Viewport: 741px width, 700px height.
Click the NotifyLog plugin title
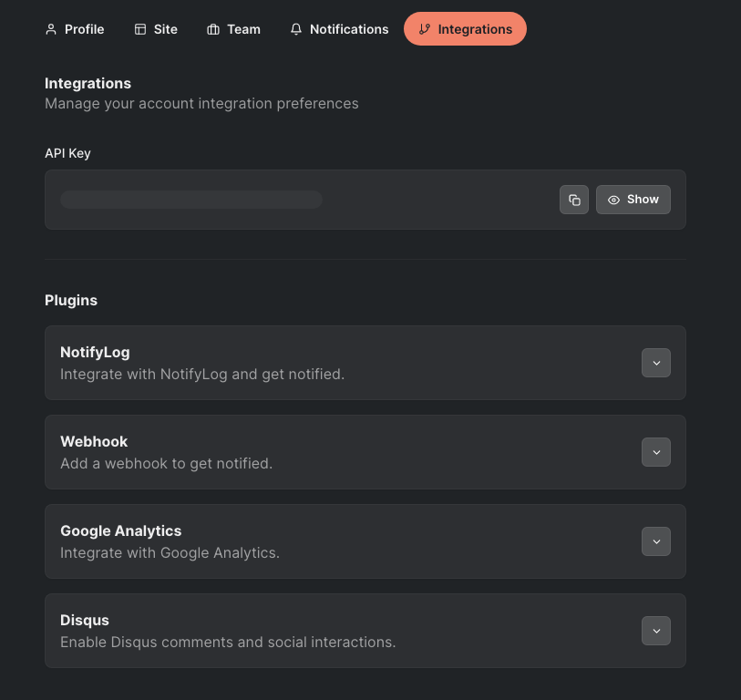tap(95, 352)
